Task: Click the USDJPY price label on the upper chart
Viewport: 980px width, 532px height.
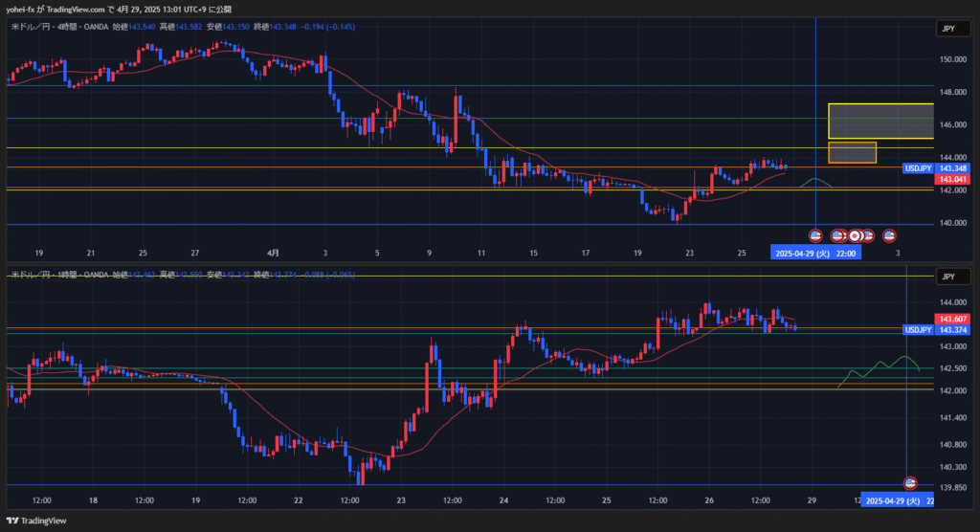Action: [x=918, y=168]
